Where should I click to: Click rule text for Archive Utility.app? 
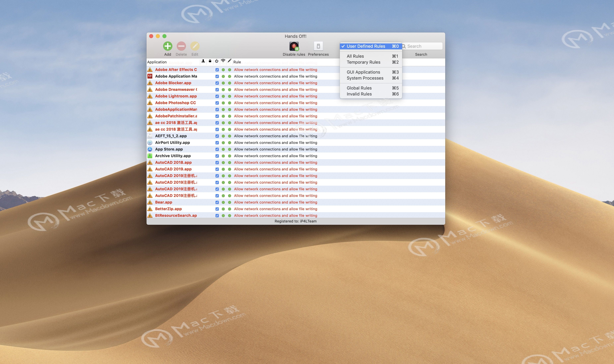pos(276,156)
